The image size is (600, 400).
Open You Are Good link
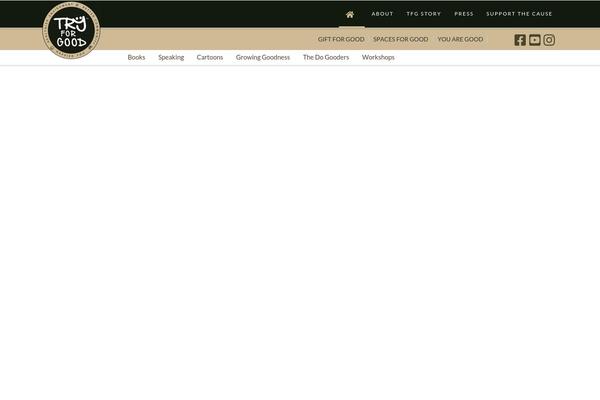click(460, 39)
